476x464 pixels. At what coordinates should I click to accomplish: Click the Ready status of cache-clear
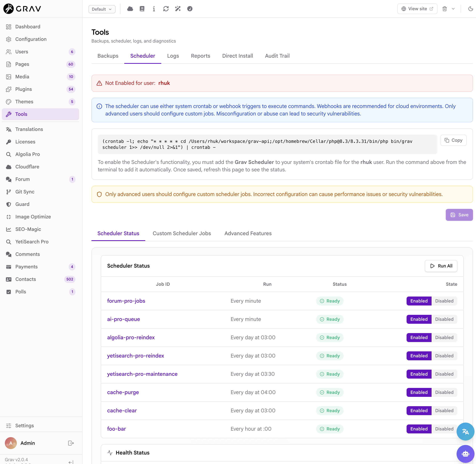pos(330,411)
